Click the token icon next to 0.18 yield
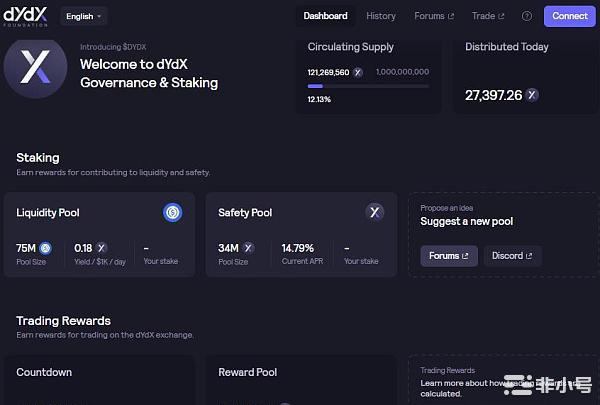The width and height of the screenshot is (600, 405). pyautogui.click(x=101, y=247)
